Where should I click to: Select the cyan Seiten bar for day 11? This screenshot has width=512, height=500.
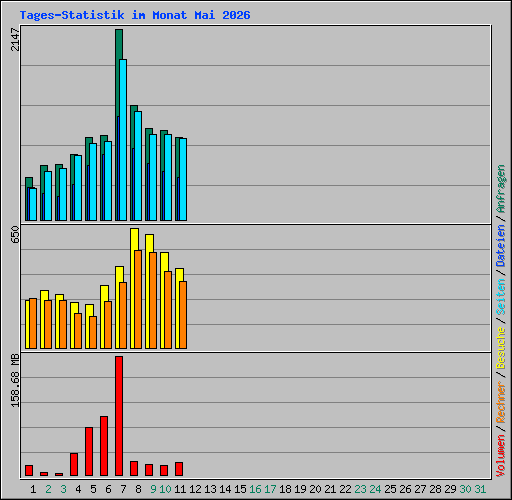point(183,179)
